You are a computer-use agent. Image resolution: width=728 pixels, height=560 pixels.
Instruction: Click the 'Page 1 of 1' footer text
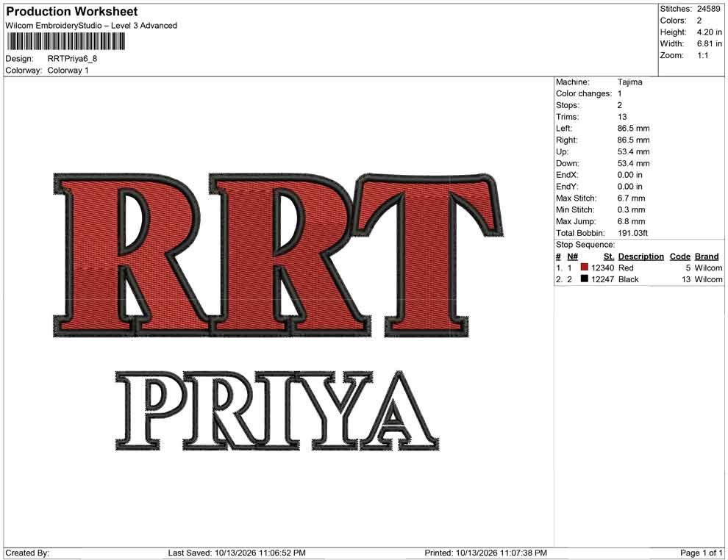point(701,553)
